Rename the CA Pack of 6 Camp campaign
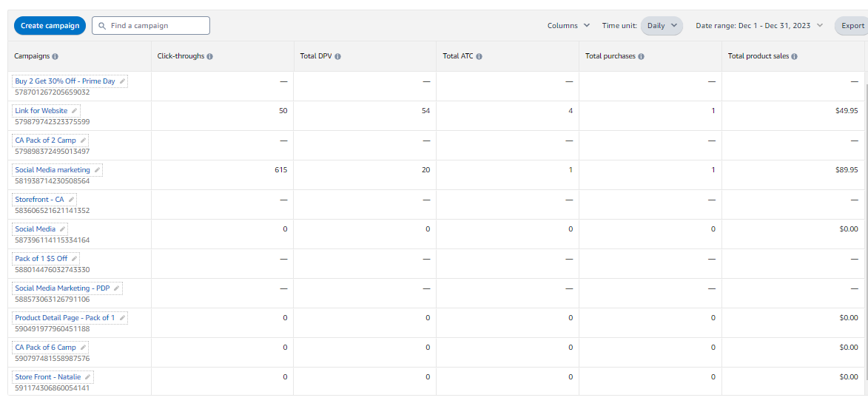 point(84,348)
